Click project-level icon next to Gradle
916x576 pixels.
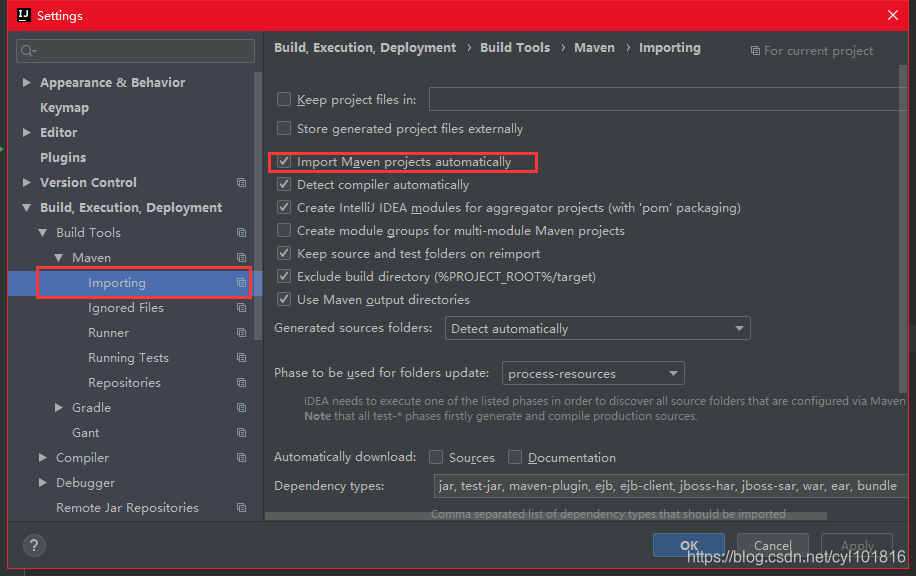(x=241, y=408)
